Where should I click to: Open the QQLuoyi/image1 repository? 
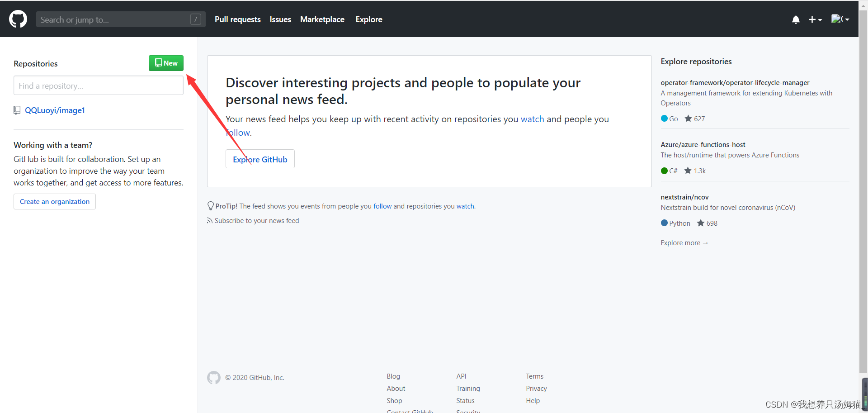pyautogui.click(x=55, y=110)
